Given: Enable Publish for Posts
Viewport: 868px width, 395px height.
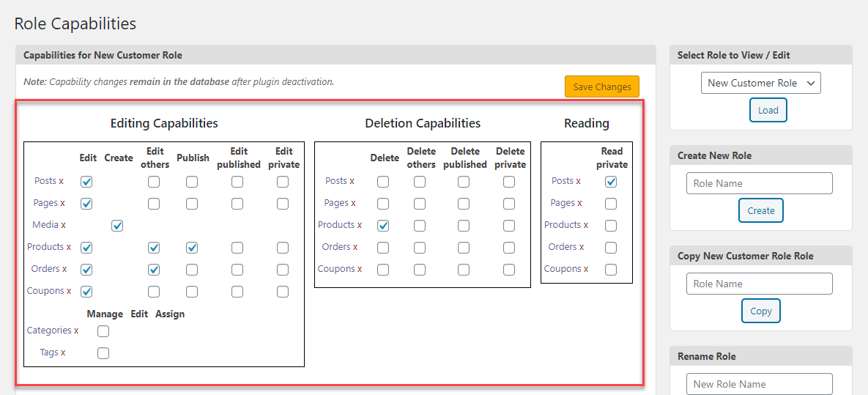Looking at the screenshot, I should 192,182.
